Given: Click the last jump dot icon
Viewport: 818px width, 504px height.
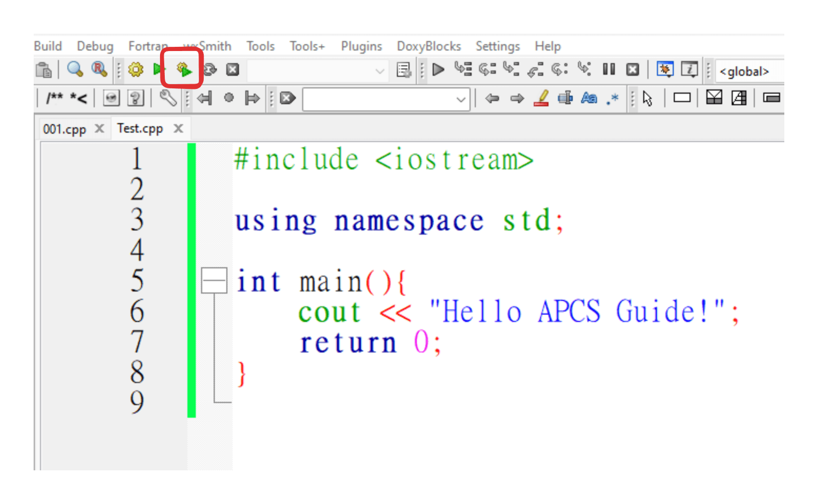Looking at the screenshot, I should click(x=228, y=97).
